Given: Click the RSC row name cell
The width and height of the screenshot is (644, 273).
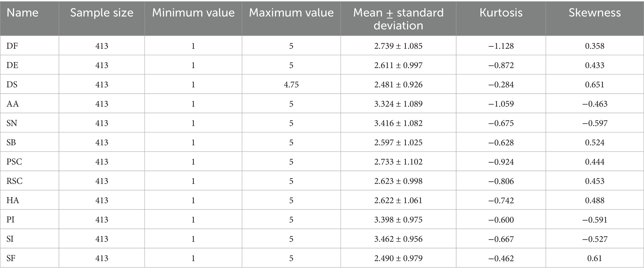Looking at the screenshot, I should (14, 181).
